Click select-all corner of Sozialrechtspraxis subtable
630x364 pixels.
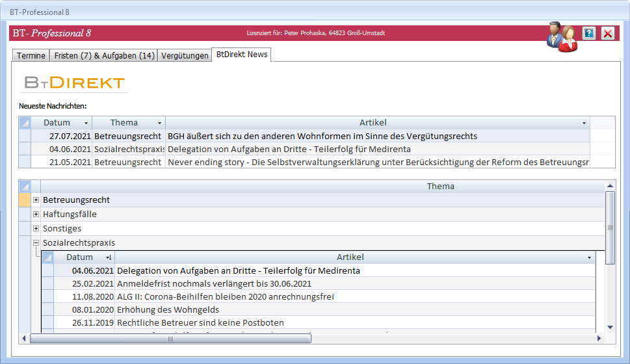48,257
